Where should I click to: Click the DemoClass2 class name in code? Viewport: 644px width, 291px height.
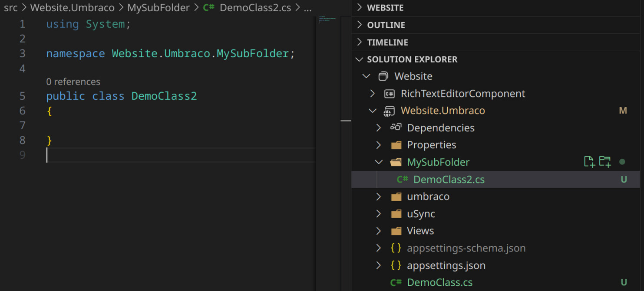coord(164,96)
